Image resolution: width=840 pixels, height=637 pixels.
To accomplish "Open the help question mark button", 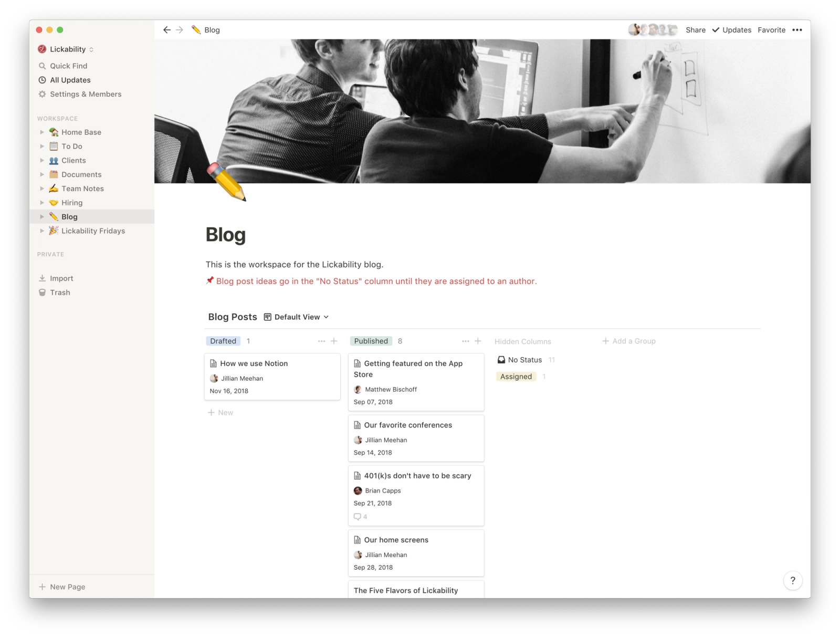I will 793,580.
